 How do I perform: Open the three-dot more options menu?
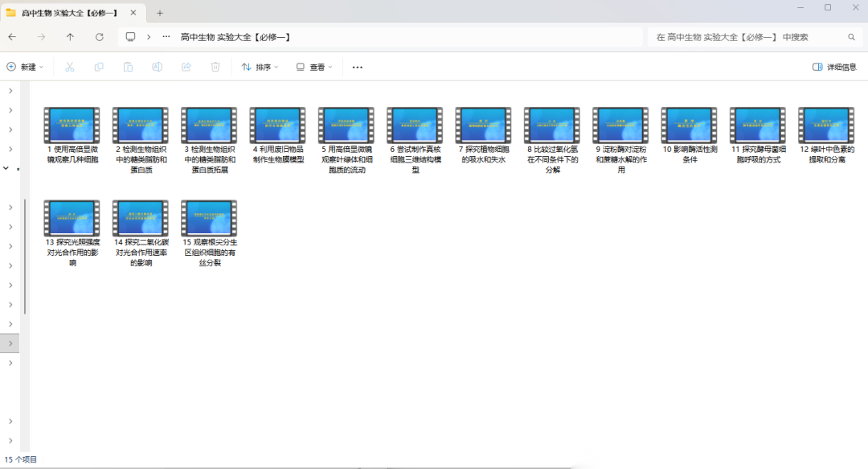(358, 67)
